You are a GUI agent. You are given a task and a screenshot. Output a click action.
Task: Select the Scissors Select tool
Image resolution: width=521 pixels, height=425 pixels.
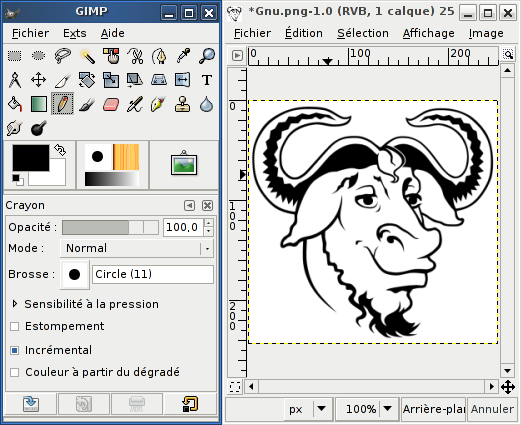(135, 56)
